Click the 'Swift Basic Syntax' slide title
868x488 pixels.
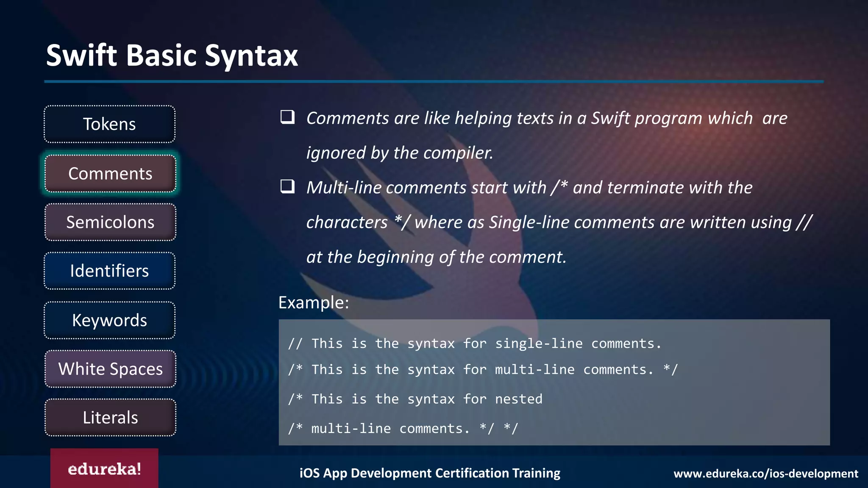172,55
